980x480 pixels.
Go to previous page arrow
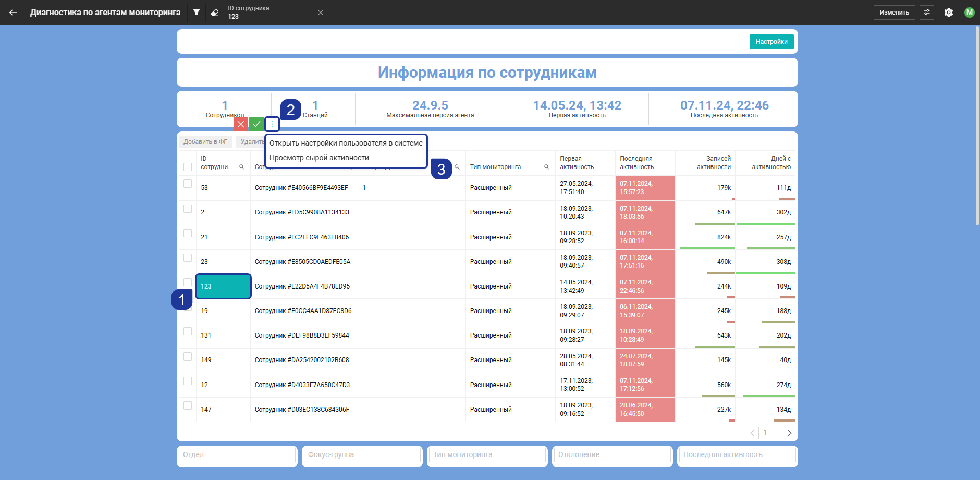[752, 433]
